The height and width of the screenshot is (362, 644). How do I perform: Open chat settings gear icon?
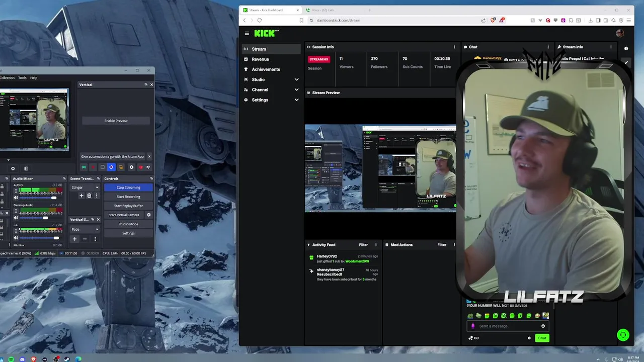529,338
